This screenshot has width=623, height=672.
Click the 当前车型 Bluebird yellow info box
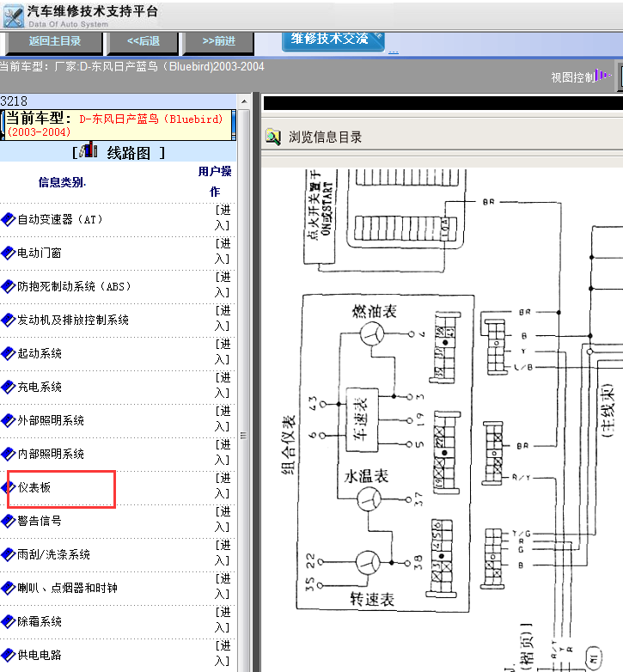point(119,125)
